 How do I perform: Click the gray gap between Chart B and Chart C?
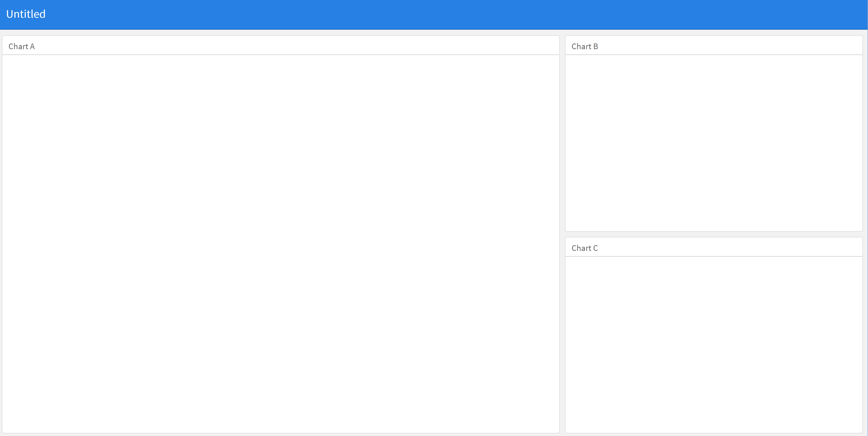tap(714, 234)
